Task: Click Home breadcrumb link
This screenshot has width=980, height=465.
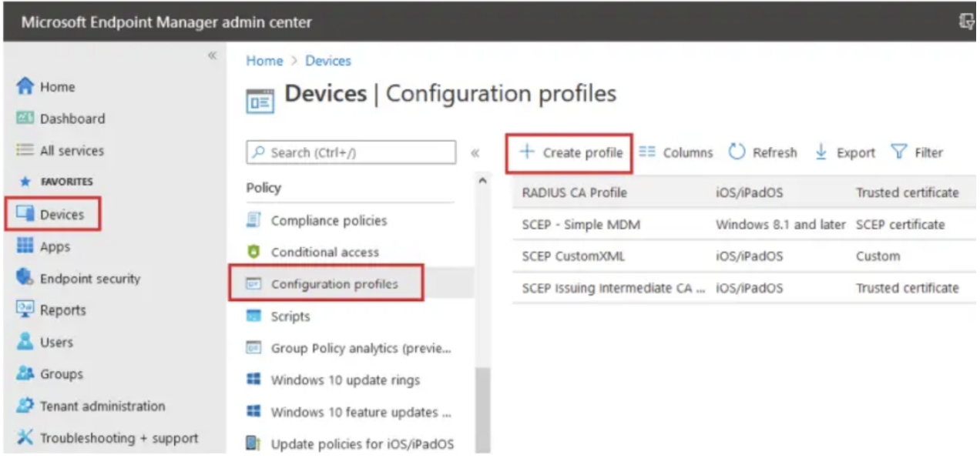Action: point(264,61)
